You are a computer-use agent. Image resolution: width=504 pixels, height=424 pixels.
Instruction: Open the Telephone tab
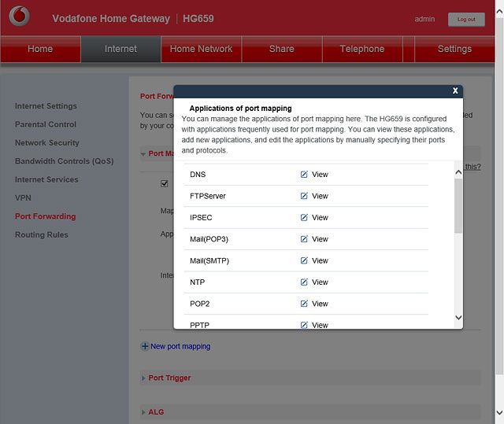(362, 49)
